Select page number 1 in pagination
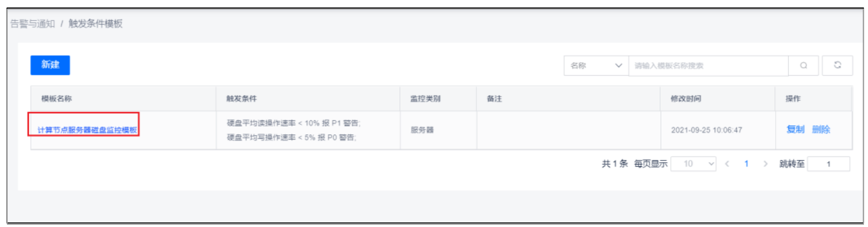Viewport: 868px width, 227px height. click(746, 164)
